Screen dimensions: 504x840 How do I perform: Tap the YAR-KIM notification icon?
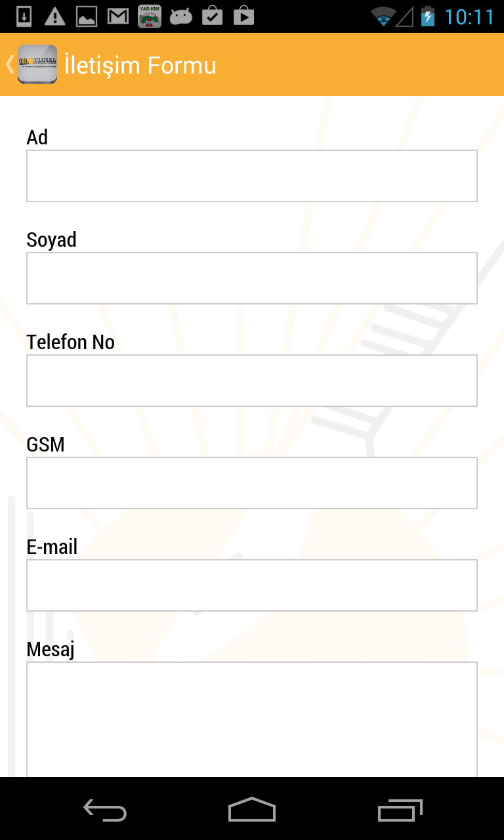[x=150, y=16]
